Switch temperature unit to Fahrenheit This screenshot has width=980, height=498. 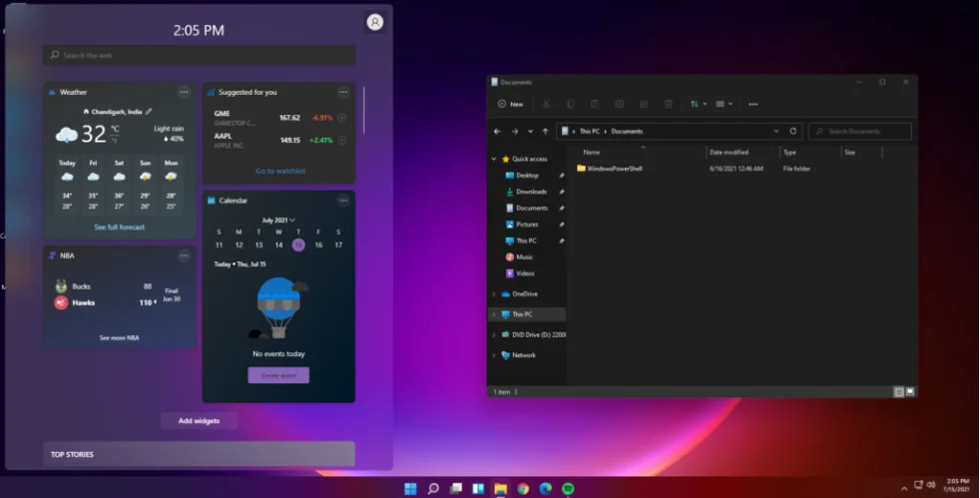tap(115, 140)
